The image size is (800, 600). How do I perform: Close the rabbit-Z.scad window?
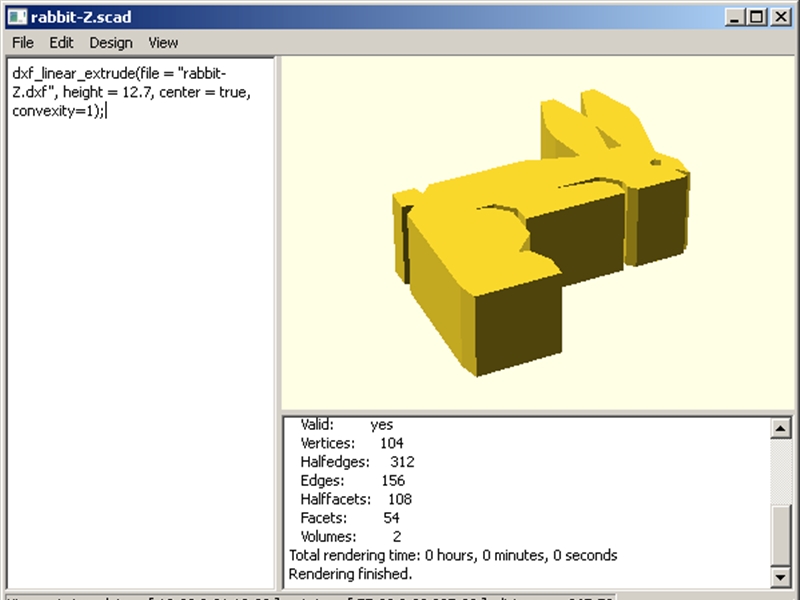pos(781,17)
